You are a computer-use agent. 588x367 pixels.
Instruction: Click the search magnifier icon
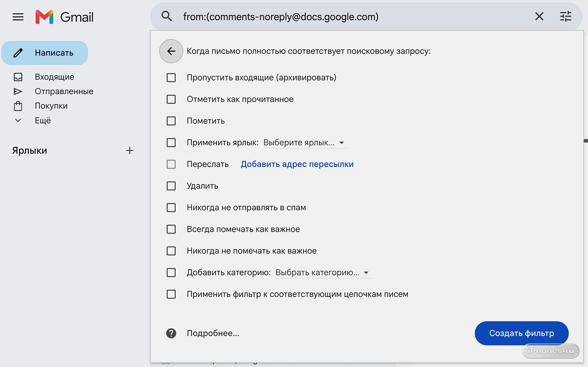167,16
